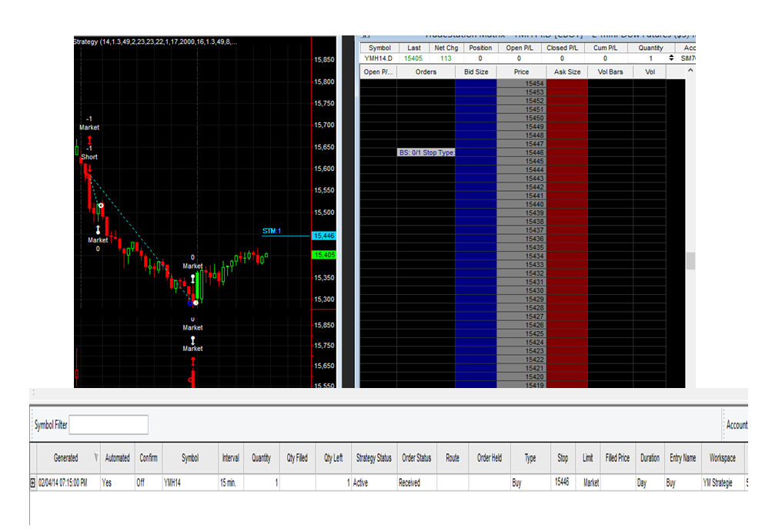Click price row 15425 in ladder

pos(522,334)
